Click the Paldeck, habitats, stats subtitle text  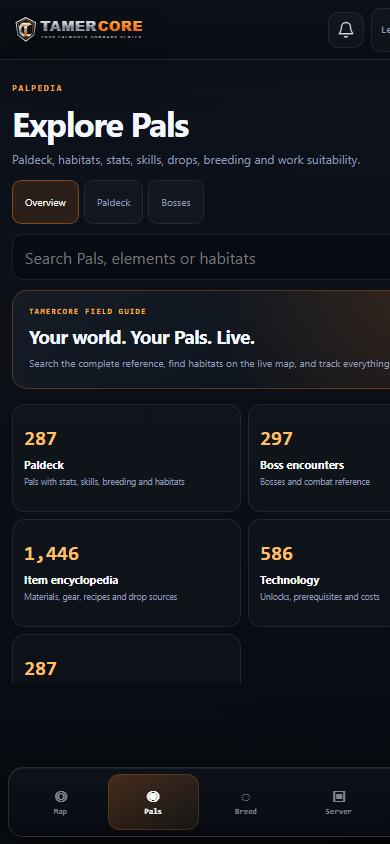coord(186,160)
